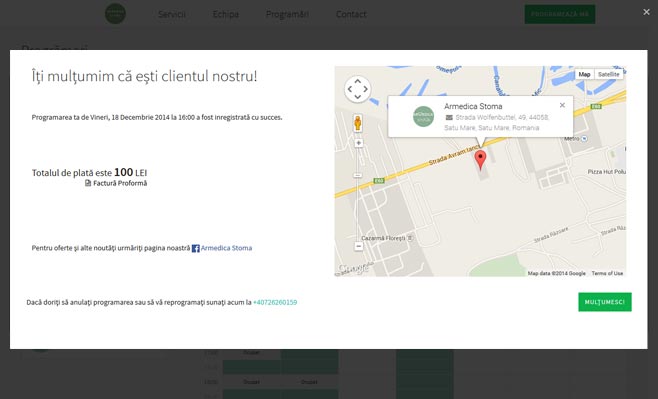Click the map zoom slider handle

pyautogui.click(x=358, y=175)
